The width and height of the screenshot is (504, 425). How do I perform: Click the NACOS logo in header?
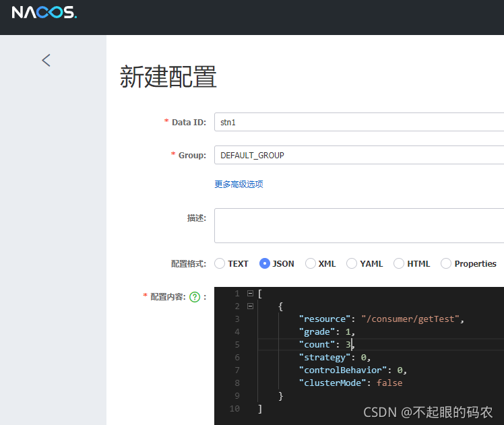(44, 13)
